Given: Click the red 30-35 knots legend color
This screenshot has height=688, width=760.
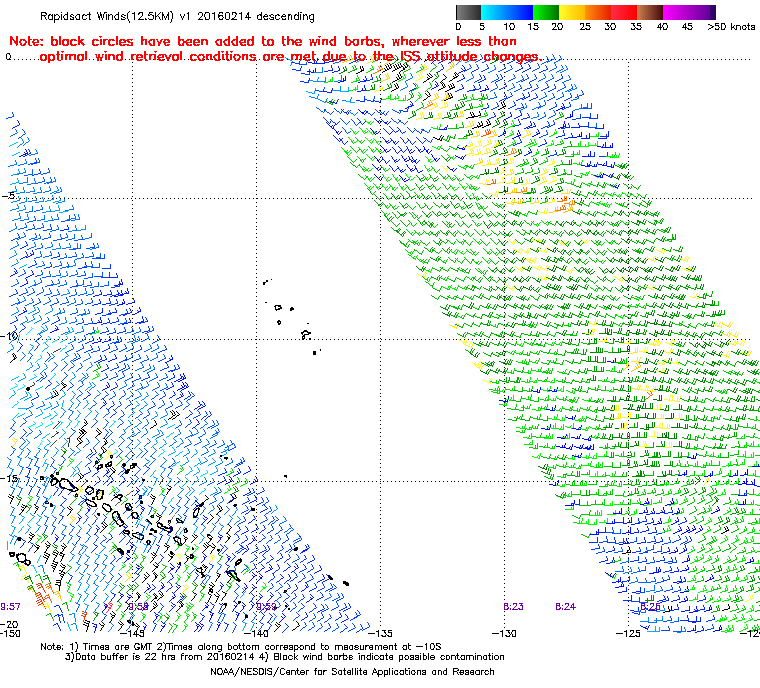Looking at the screenshot, I should 624,12.
